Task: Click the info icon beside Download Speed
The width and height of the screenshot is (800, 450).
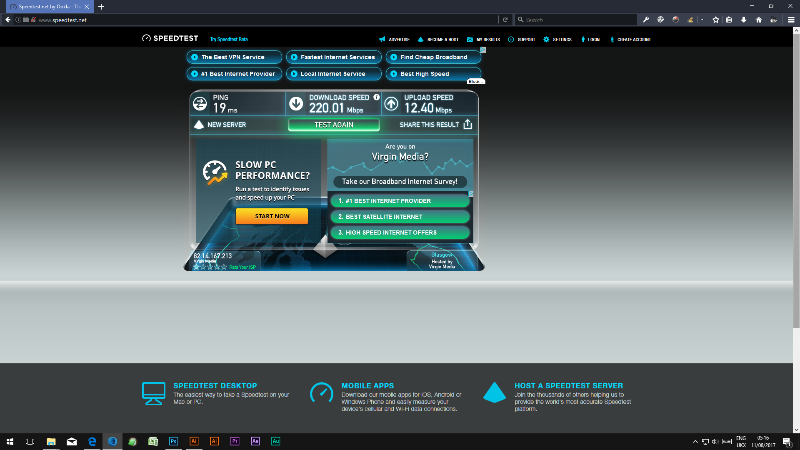Action: pos(377,97)
